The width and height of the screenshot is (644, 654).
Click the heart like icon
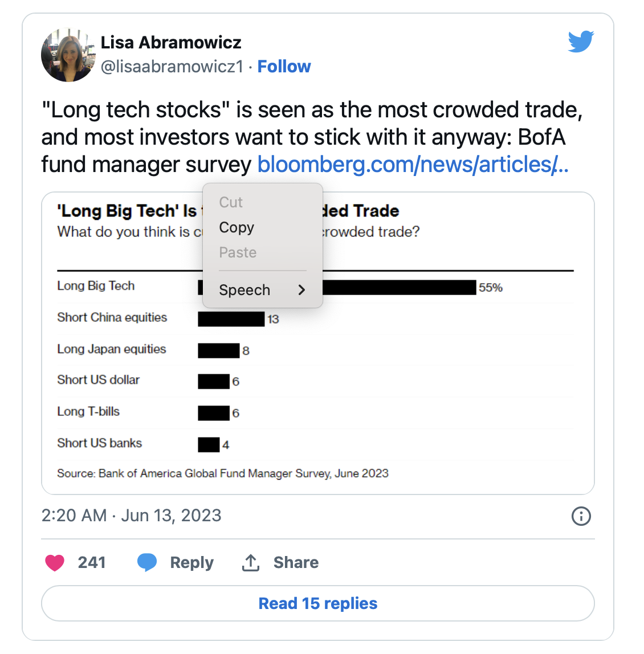[x=55, y=563]
